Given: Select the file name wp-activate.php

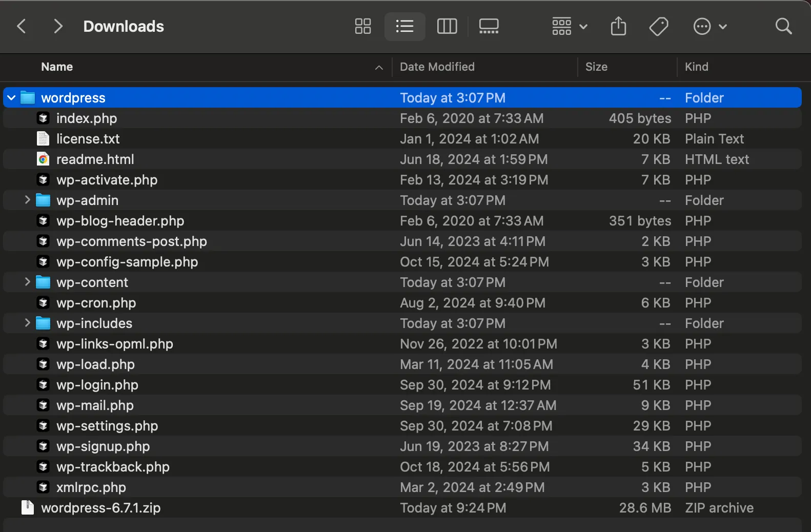Looking at the screenshot, I should click(x=107, y=180).
